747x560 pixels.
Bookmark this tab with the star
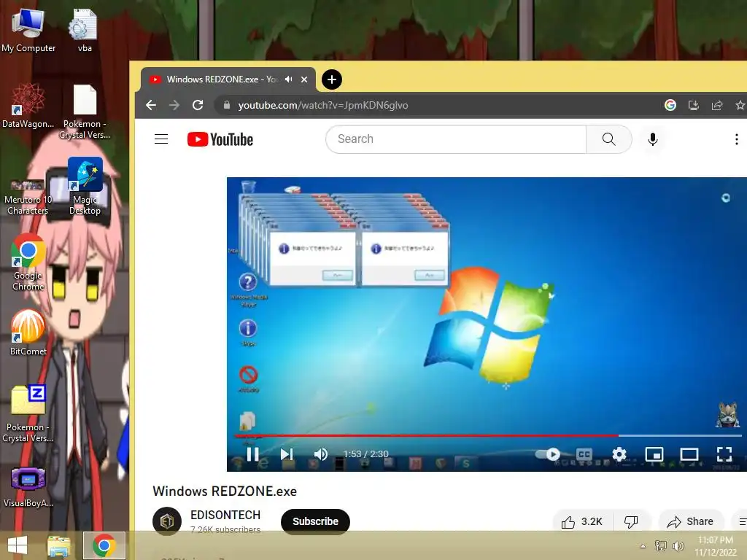(740, 105)
